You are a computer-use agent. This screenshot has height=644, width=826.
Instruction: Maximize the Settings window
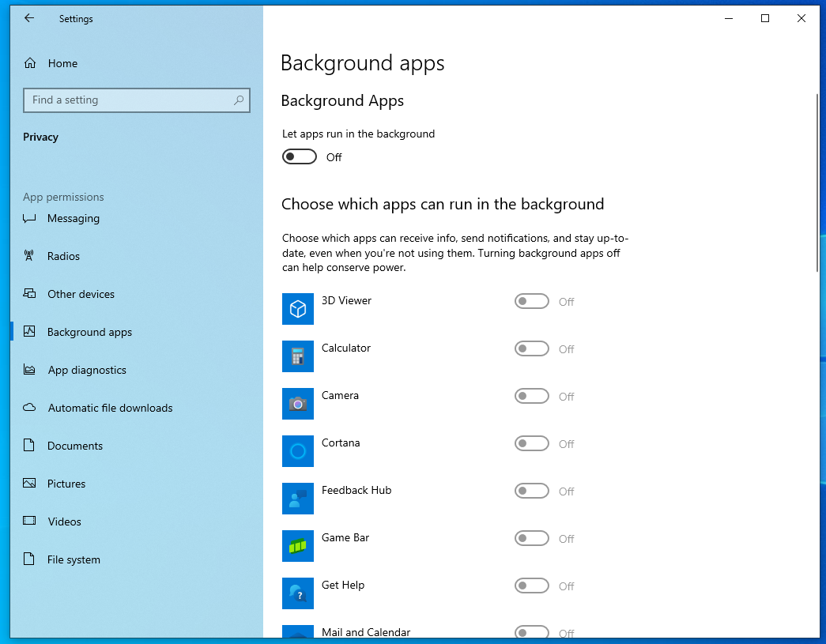[765, 18]
